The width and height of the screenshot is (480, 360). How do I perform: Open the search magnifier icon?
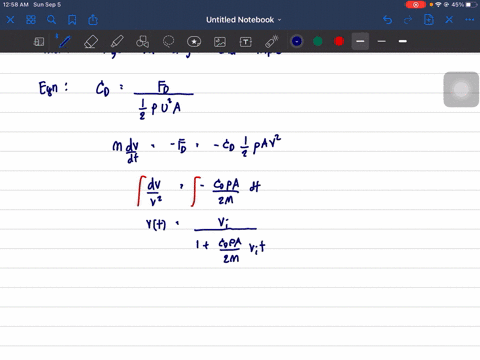(x=51, y=20)
